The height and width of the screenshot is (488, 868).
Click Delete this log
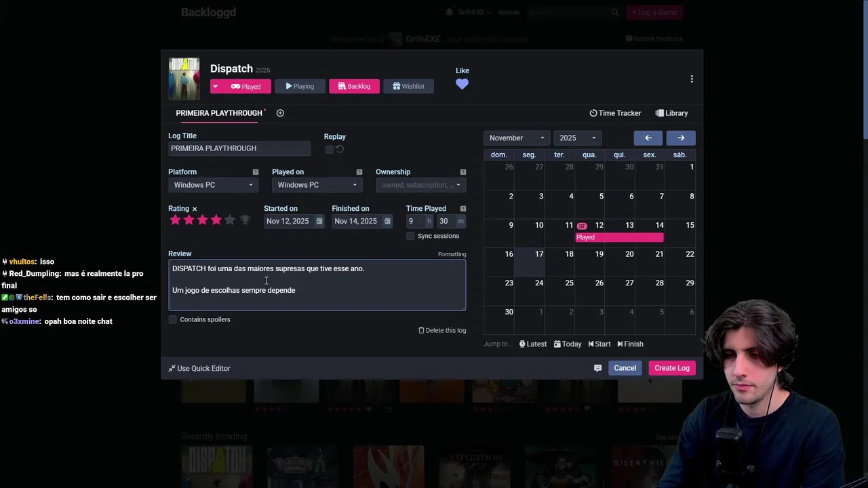(442, 330)
